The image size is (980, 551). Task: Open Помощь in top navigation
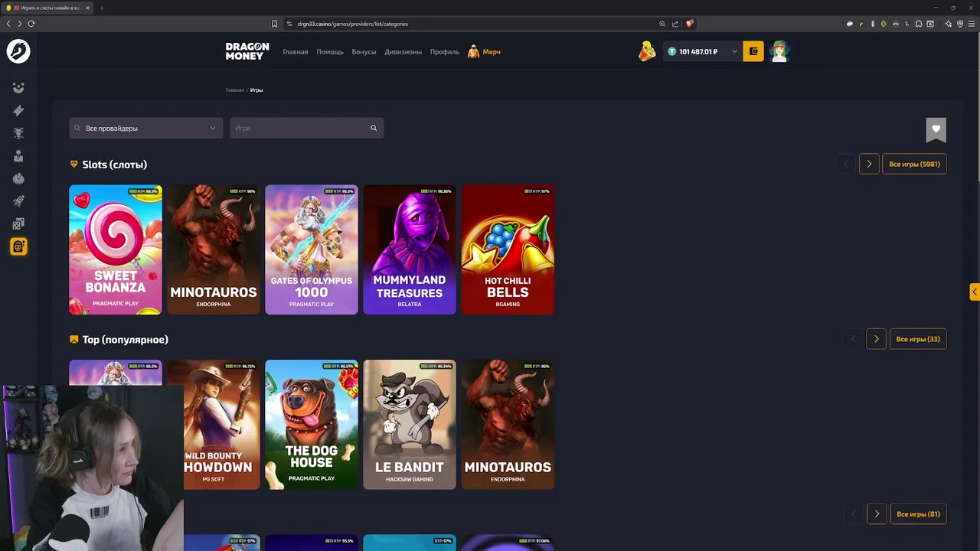point(330,52)
